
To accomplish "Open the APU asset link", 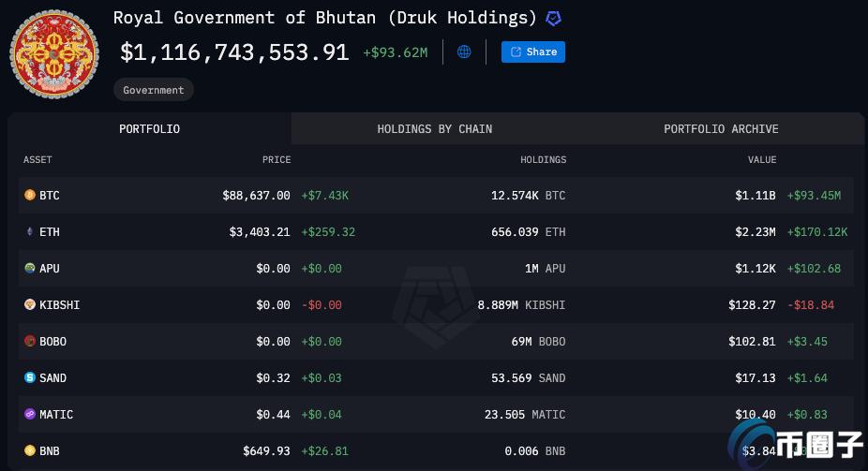I will [50, 268].
